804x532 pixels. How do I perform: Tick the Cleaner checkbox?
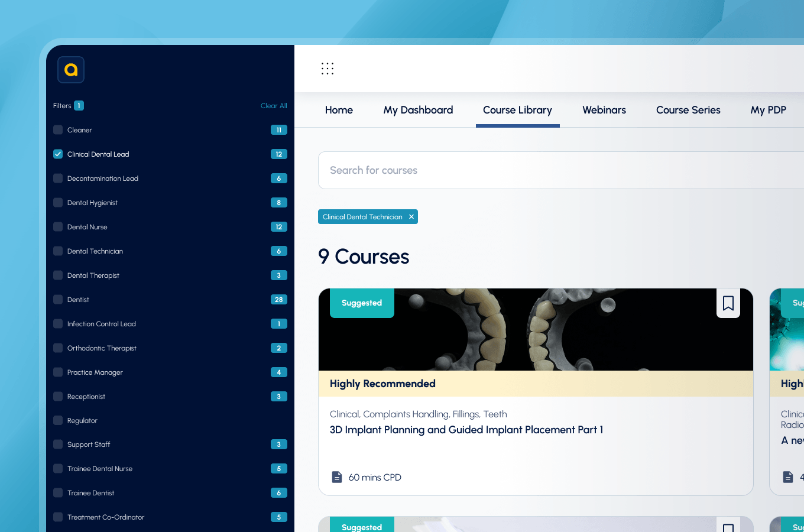pos(58,130)
